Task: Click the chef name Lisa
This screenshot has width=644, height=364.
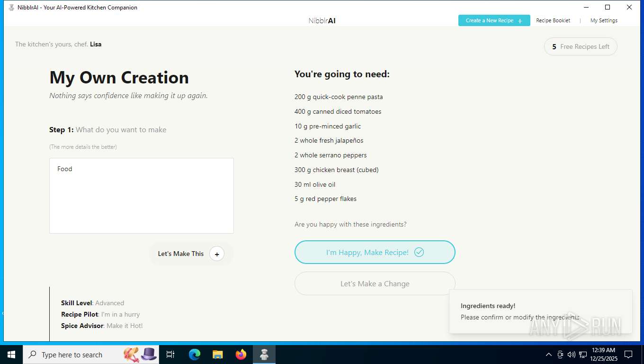Action: coord(96,44)
